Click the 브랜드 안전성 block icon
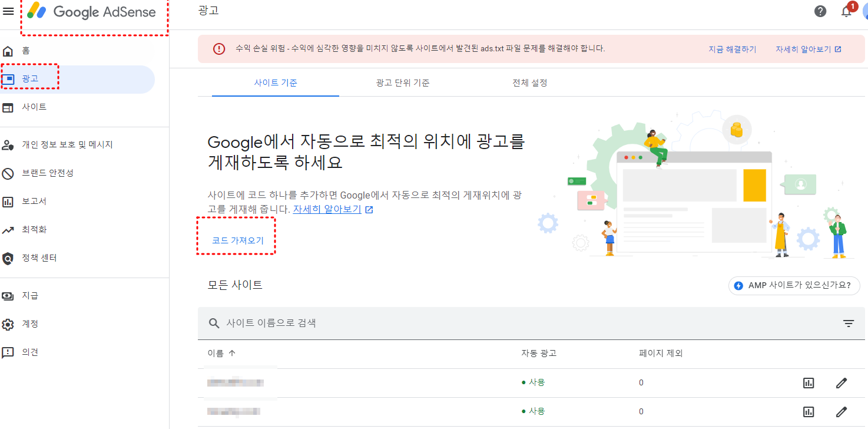The image size is (868, 429). click(x=8, y=173)
